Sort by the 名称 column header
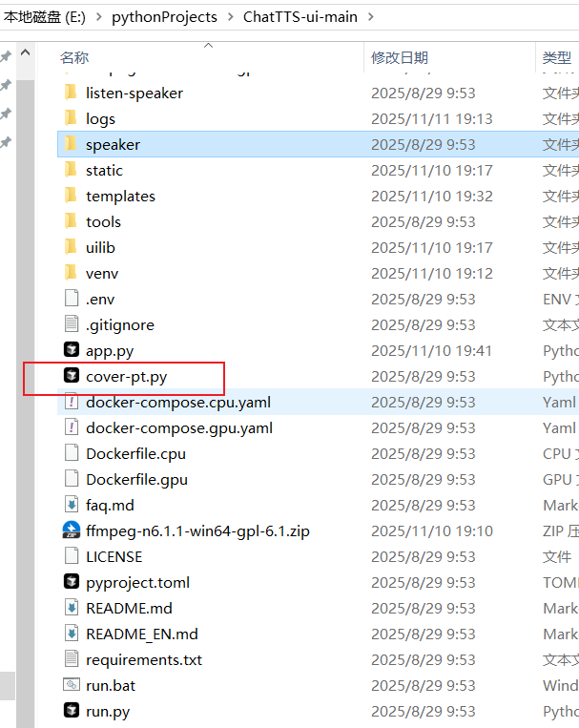The height and width of the screenshot is (728, 579). [74, 58]
